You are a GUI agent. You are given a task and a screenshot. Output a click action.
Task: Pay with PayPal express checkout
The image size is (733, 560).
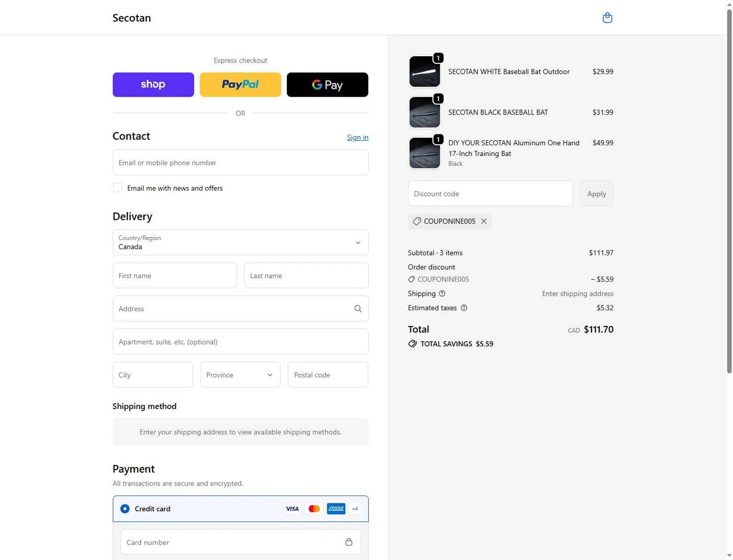(240, 85)
